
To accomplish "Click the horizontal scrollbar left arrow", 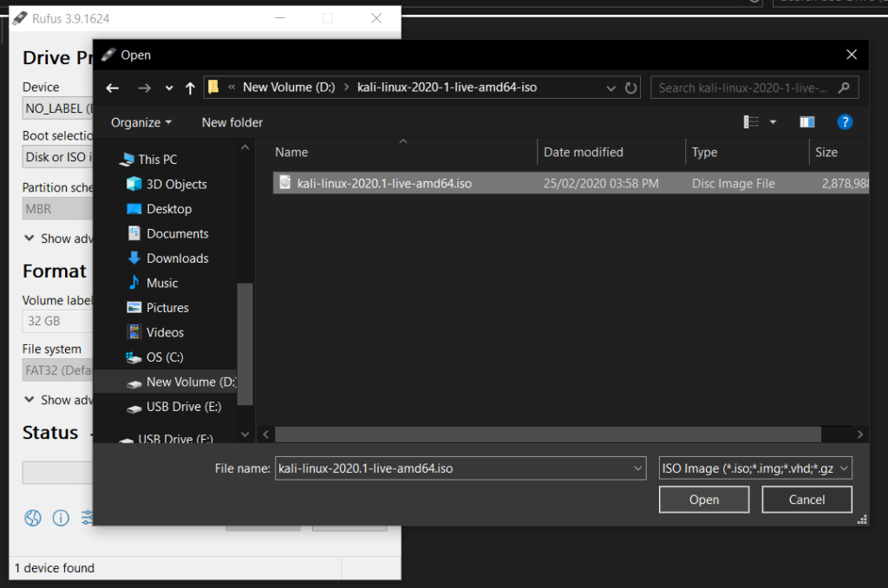I will click(x=266, y=434).
